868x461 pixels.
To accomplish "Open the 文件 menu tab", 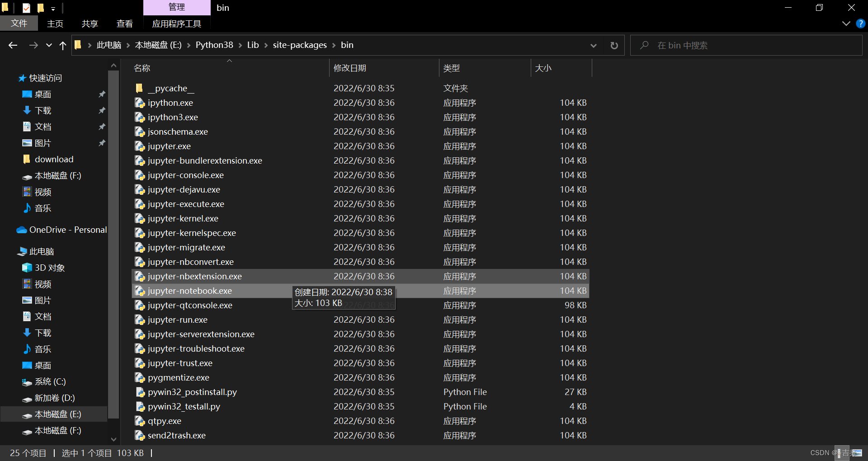I will (x=19, y=24).
